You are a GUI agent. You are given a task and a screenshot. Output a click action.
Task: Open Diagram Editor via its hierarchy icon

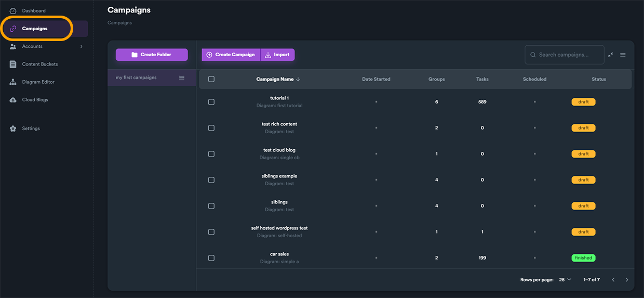pos(13,82)
